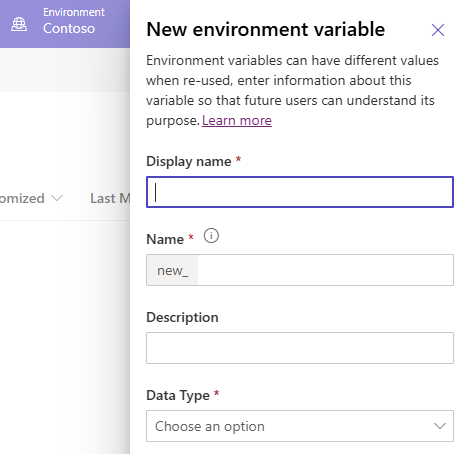Expand the Customized column chevron
Screen dimensions: 467x454
click(57, 198)
